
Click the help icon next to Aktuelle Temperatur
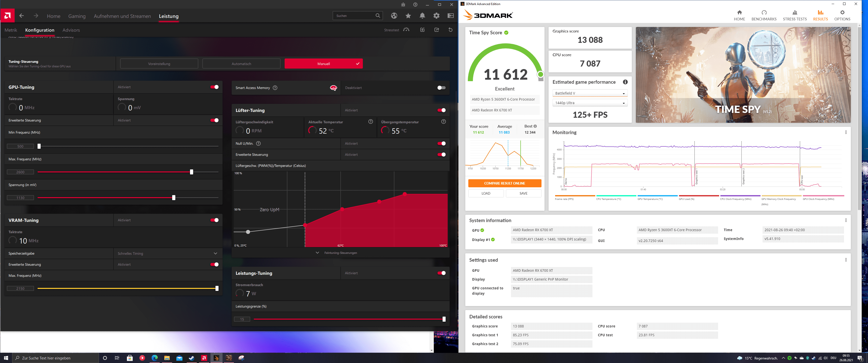pyautogui.click(x=371, y=122)
